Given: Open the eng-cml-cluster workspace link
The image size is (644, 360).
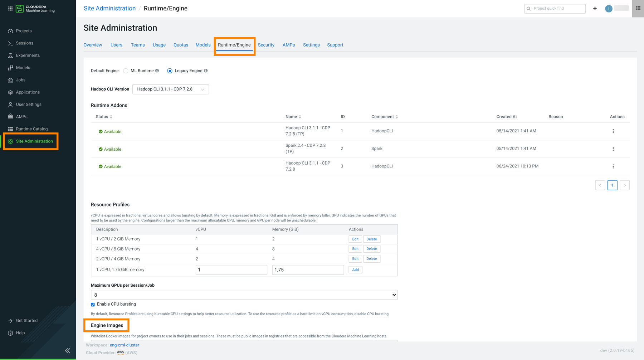Looking at the screenshot, I should [124, 345].
